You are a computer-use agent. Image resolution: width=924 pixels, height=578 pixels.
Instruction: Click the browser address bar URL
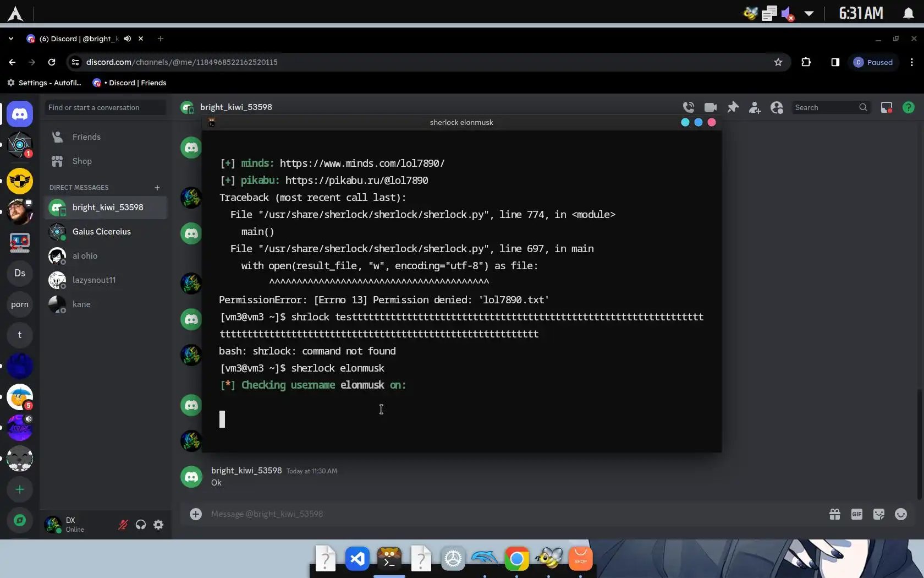182,62
